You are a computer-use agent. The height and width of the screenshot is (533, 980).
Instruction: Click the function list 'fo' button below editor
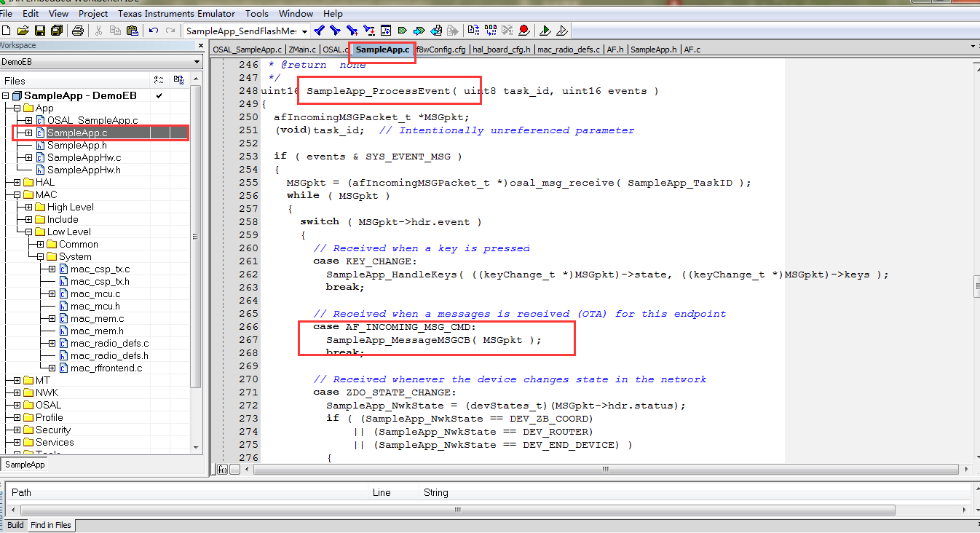pyautogui.click(x=223, y=469)
